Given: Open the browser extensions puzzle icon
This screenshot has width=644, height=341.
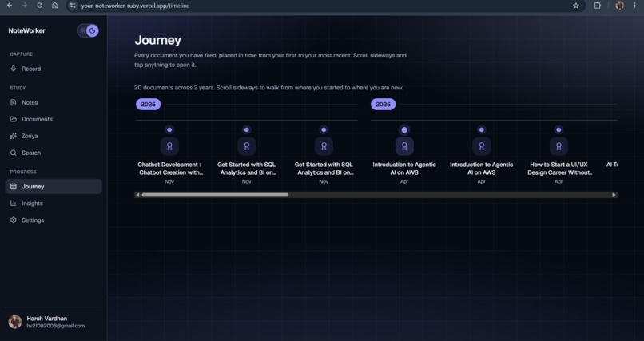Looking at the screenshot, I should (x=597, y=6).
